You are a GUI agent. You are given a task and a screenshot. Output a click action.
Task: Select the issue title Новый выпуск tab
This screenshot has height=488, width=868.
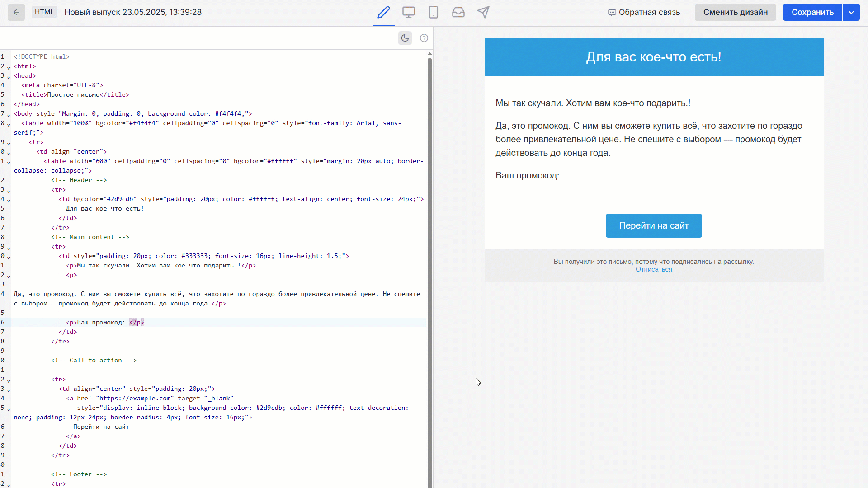click(133, 12)
